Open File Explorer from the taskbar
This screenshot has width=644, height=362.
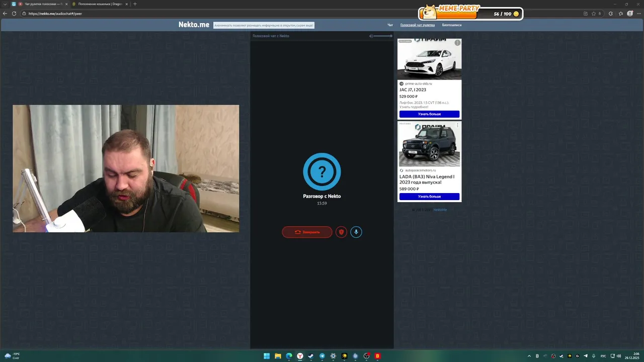pos(278,356)
